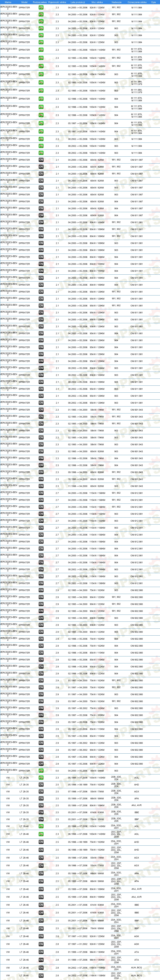Click 70kW / 95KM cell in LT 28-35 row
160x980 pixels.
[x=97, y=820]
